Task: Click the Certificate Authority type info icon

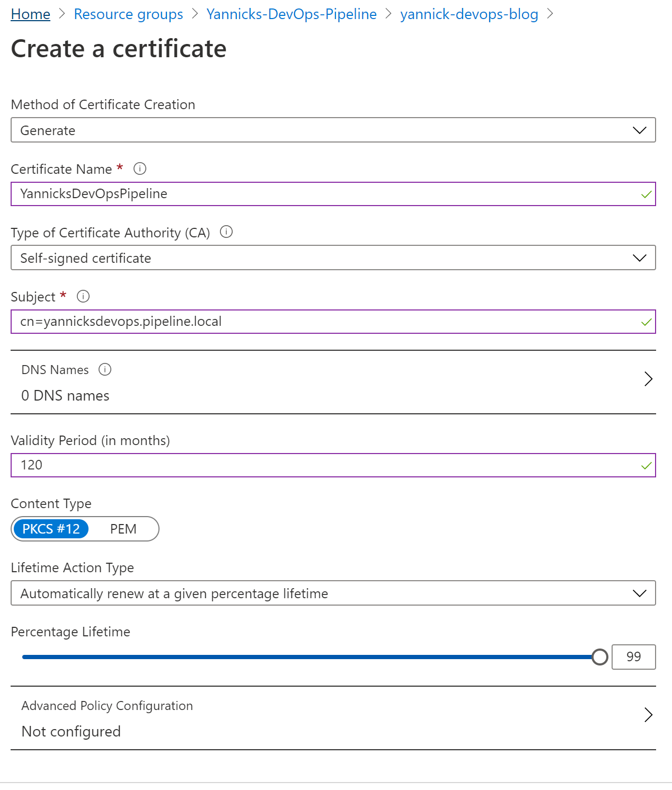Action: click(226, 232)
